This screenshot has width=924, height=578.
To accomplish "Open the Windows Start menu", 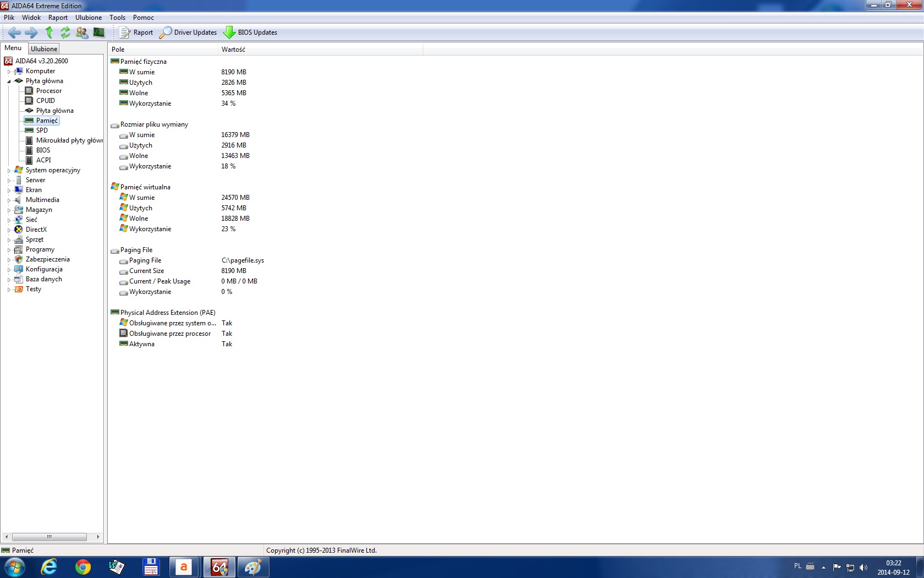I will (15, 567).
